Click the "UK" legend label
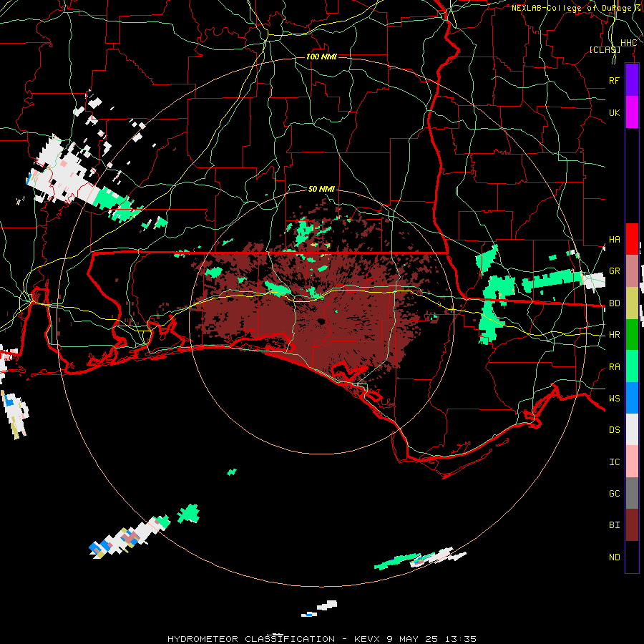644x644 pixels. (614, 112)
